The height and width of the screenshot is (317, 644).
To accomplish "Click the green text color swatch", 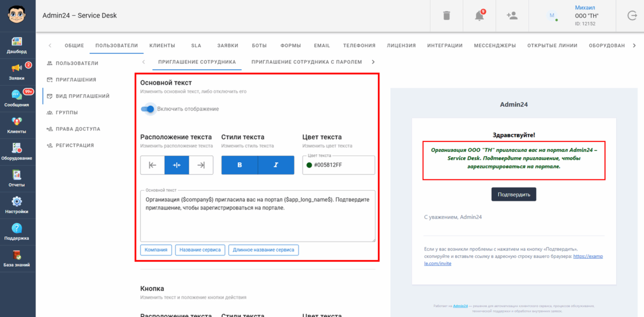I will [x=309, y=165].
